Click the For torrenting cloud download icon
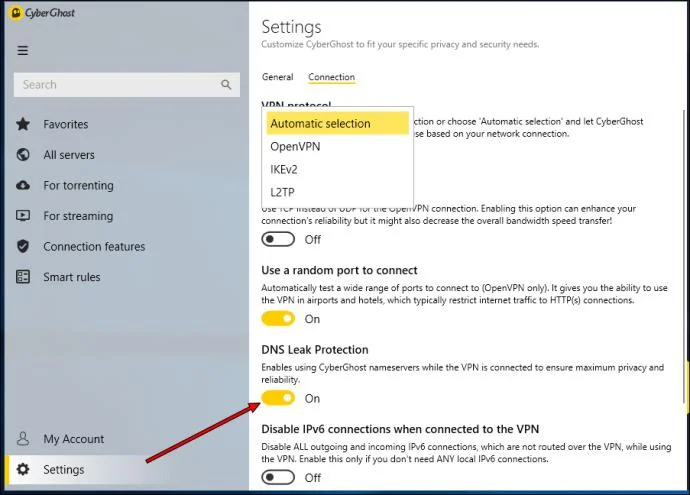 tap(23, 185)
